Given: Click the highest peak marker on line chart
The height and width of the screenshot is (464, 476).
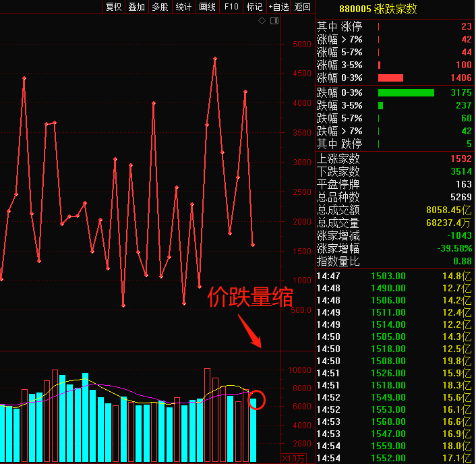Looking at the screenshot, I should pos(215,58).
